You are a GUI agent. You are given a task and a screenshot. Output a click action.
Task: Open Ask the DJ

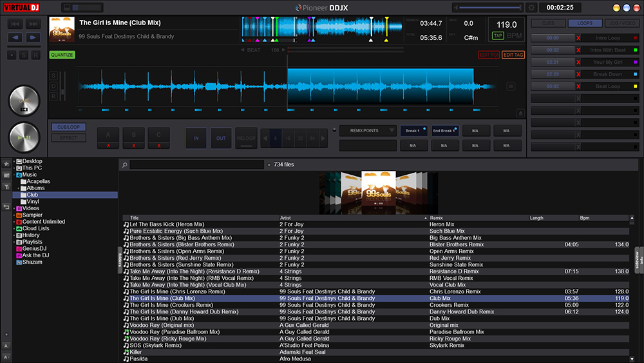point(32,255)
